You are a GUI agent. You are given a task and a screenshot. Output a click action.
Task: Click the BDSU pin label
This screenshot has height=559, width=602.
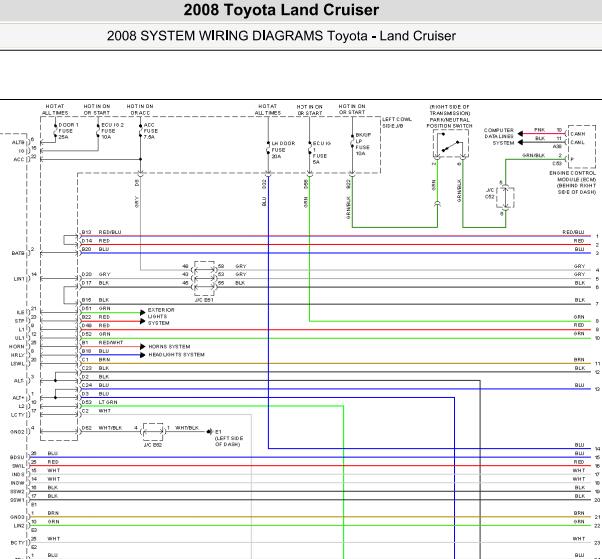pos(17,457)
